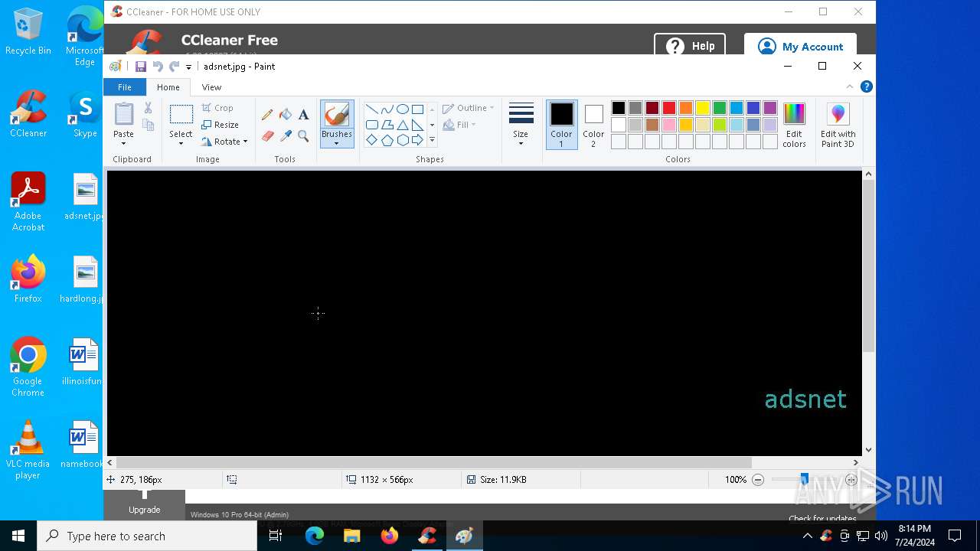Image resolution: width=980 pixels, height=551 pixels.
Task: Click the Windows Start button
Action: pos(18,536)
